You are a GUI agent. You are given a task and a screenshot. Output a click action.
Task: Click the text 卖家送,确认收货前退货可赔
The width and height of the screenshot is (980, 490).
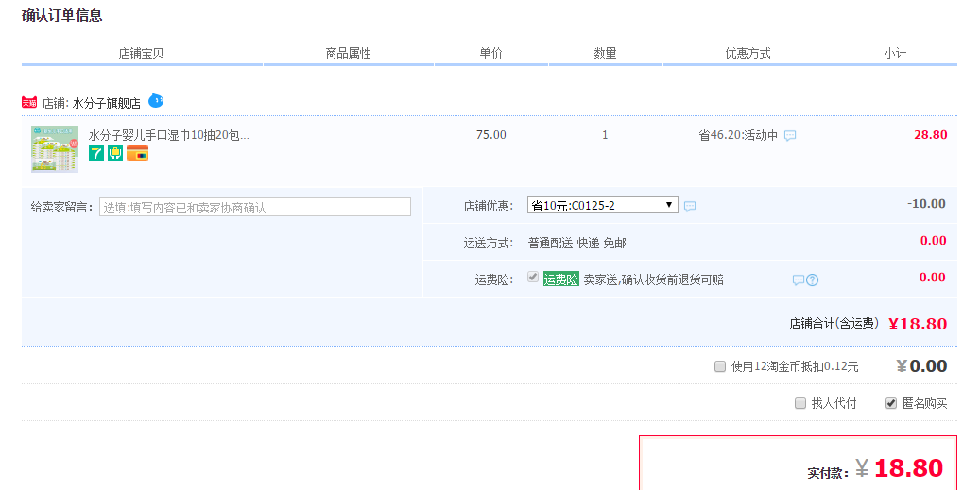654,279
